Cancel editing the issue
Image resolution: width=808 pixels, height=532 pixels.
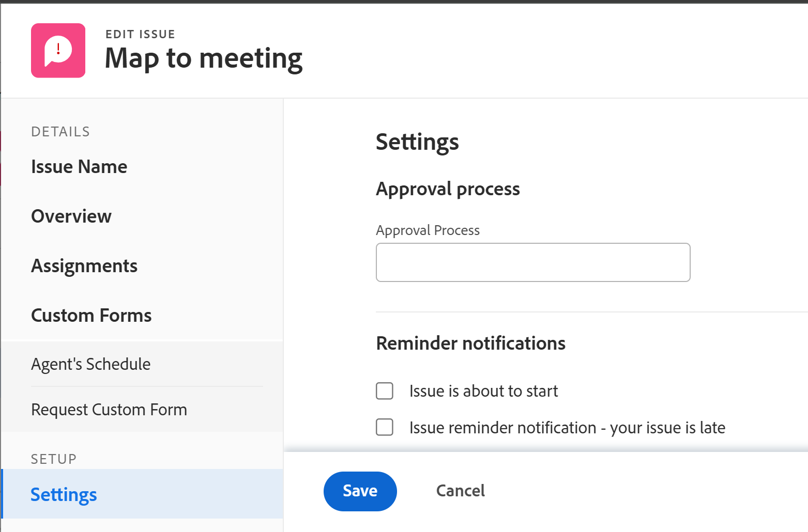460,491
